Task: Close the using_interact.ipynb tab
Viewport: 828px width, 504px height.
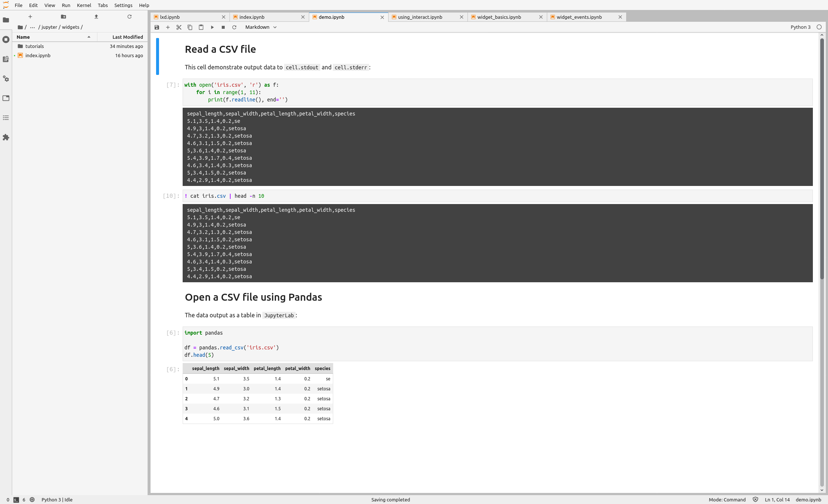Action: coord(462,17)
